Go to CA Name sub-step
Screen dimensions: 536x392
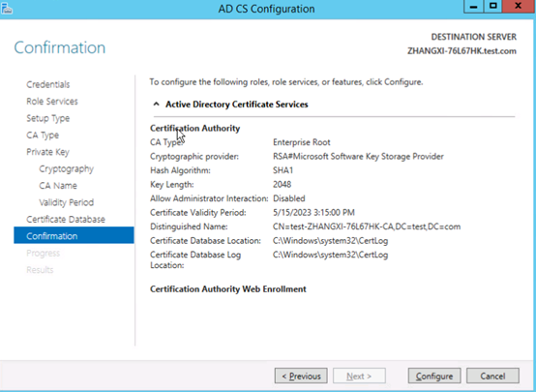[x=58, y=186]
